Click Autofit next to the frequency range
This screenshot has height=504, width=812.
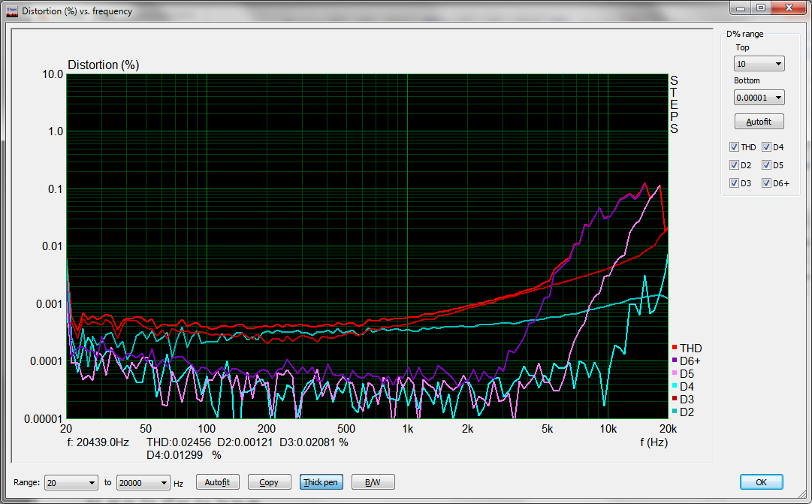[x=217, y=482]
